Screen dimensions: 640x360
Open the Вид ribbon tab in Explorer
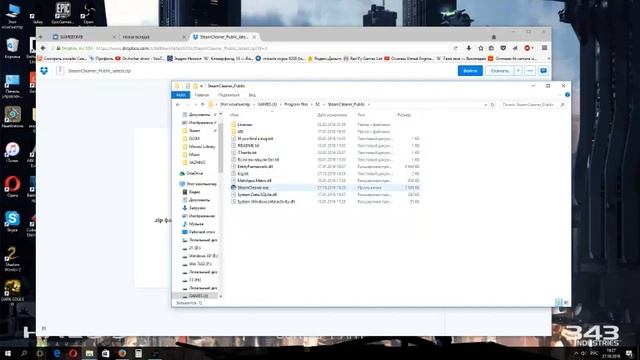tap(252, 95)
